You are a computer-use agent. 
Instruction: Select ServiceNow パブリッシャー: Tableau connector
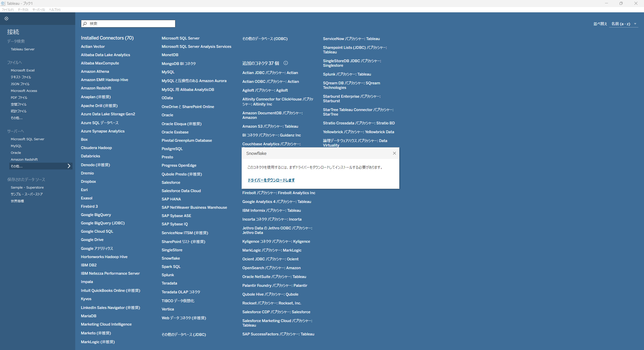(351, 39)
